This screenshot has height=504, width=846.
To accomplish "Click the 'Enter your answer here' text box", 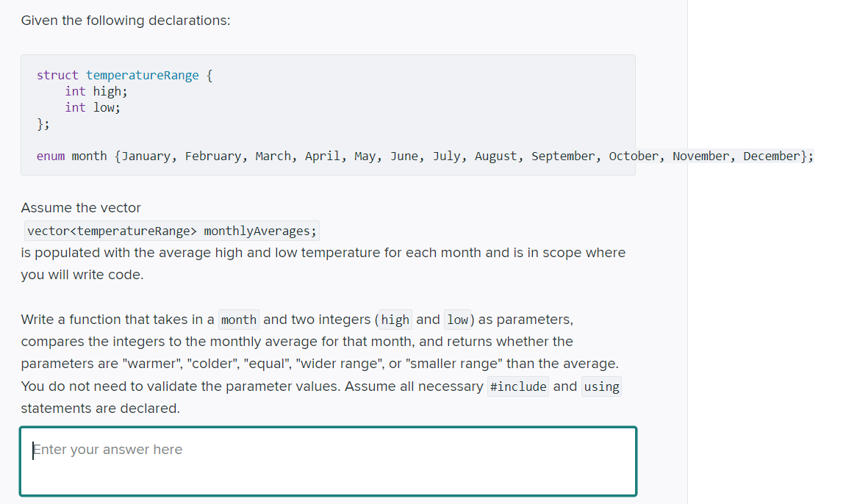I will tap(328, 461).
